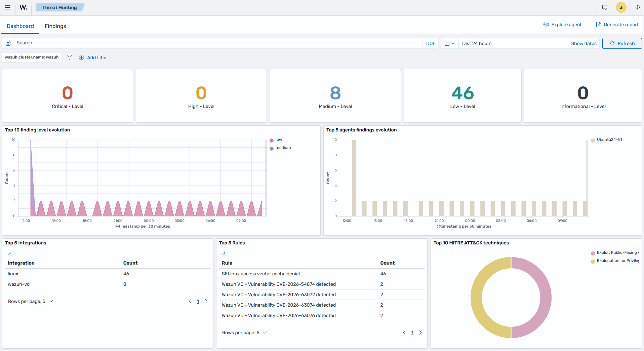644x351 pixels.
Task: Click the wazuh.cluster.name filter pill
Action: tap(32, 57)
